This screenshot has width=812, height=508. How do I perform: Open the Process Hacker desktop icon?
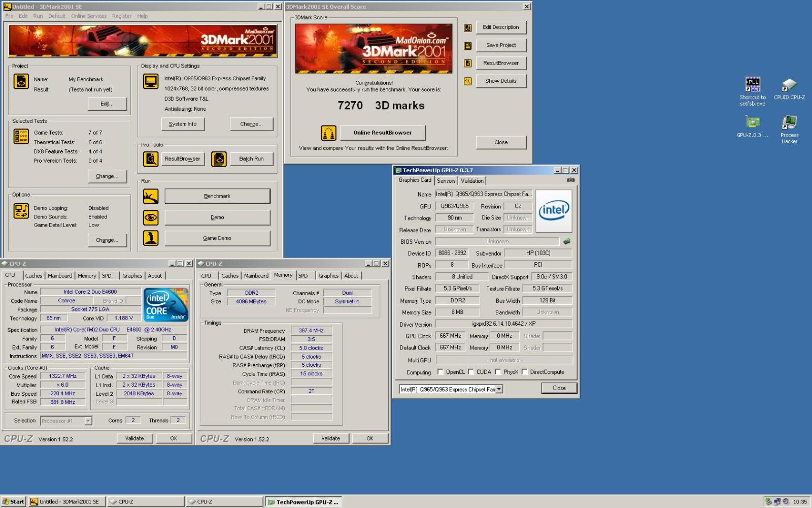(x=789, y=129)
